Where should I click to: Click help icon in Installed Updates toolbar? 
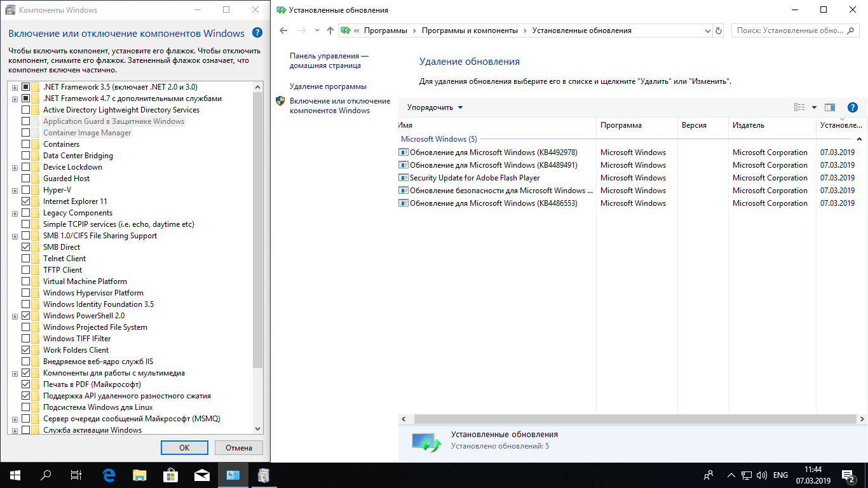pos(853,107)
